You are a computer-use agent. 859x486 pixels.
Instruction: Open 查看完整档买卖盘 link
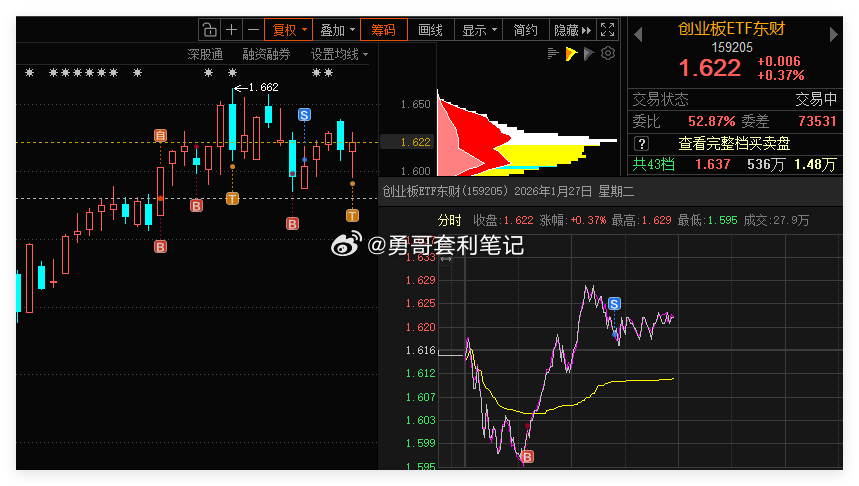point(734,144)
